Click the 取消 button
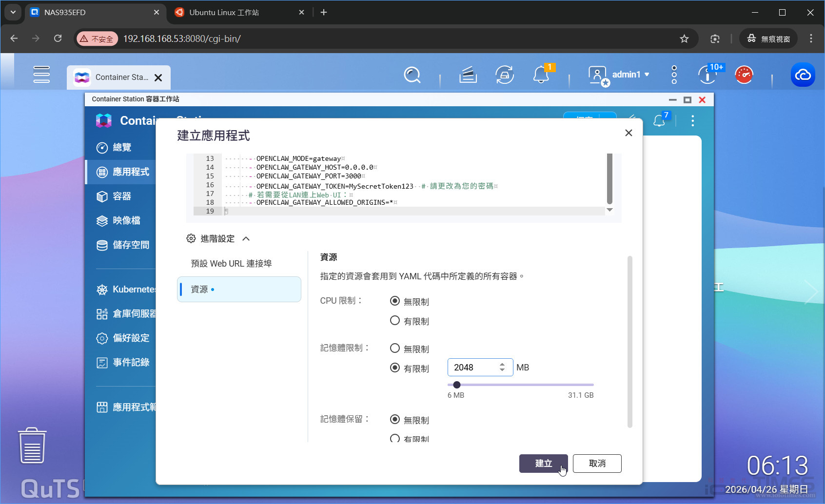Screen dimensions: 825x504 (x=597, y=464)
